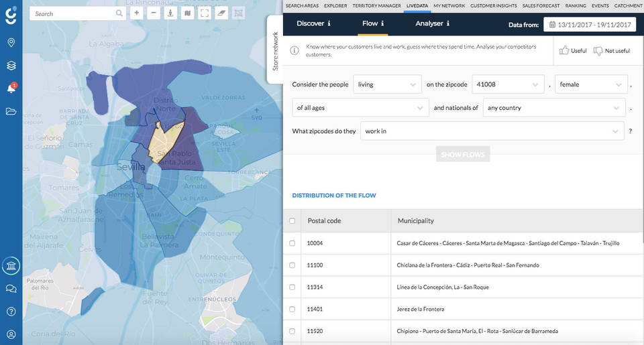
Task: Click the Show Flows button
Action: click(x=463, y=155)
